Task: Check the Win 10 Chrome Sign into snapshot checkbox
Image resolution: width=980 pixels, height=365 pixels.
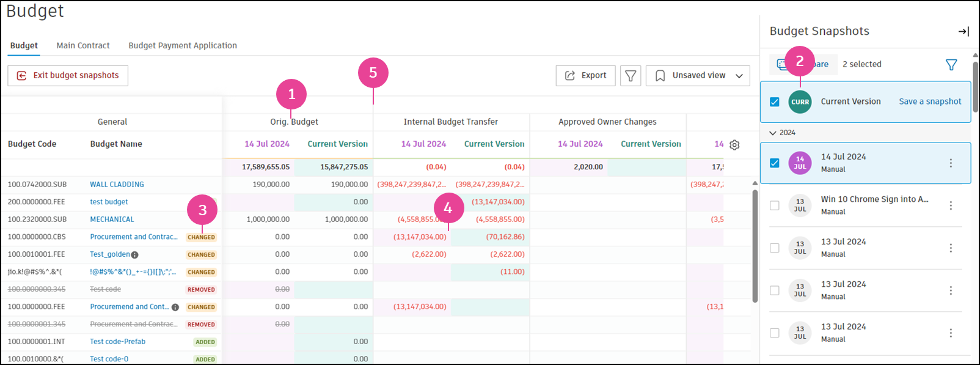Action: pyautogui.click(x=775, y=205)
